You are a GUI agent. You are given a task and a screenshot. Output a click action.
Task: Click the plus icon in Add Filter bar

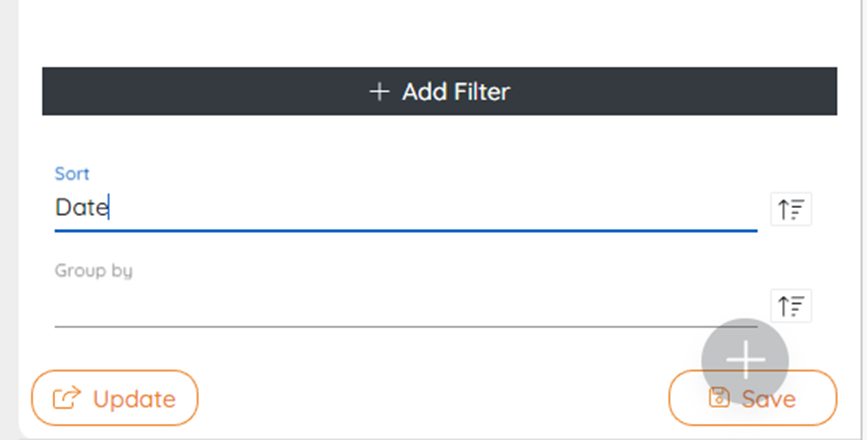point(379,92)
